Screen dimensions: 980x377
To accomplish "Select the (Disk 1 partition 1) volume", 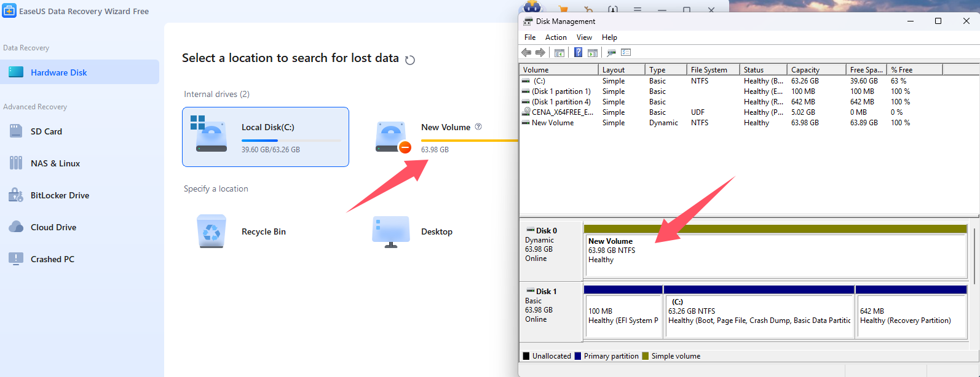I will [561, 91].
